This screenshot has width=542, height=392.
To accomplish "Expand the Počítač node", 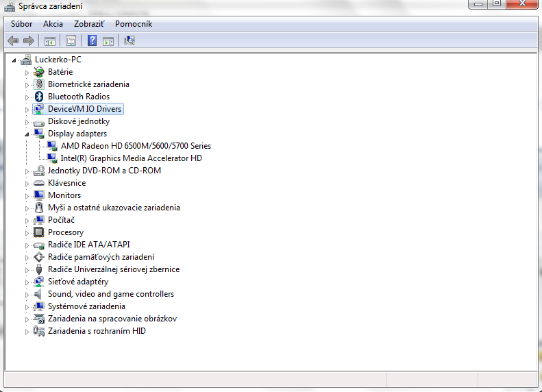I will click(27, 221).
